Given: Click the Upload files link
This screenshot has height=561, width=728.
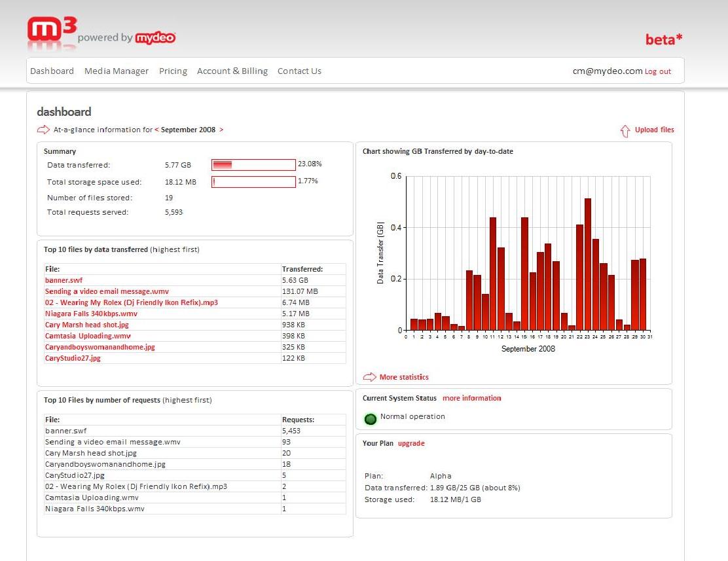Looking at the screenshot, I should pos(655,130).
